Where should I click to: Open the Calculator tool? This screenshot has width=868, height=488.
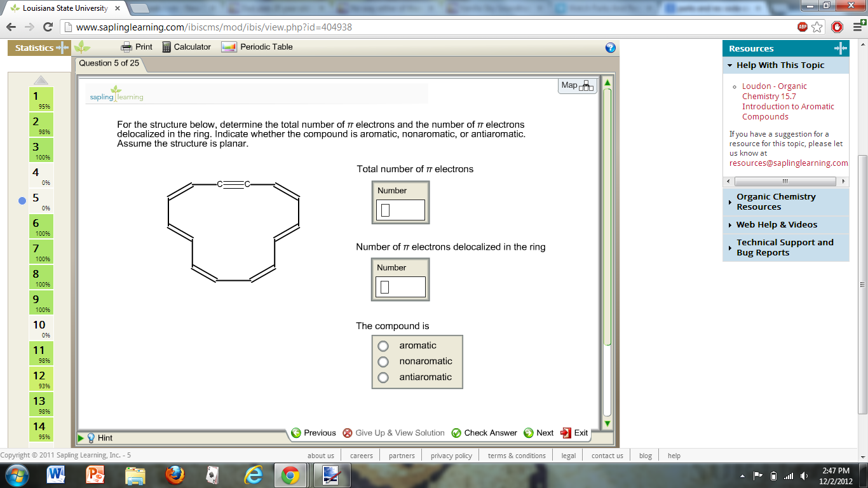pyautogui.click(x=186, y=47)
